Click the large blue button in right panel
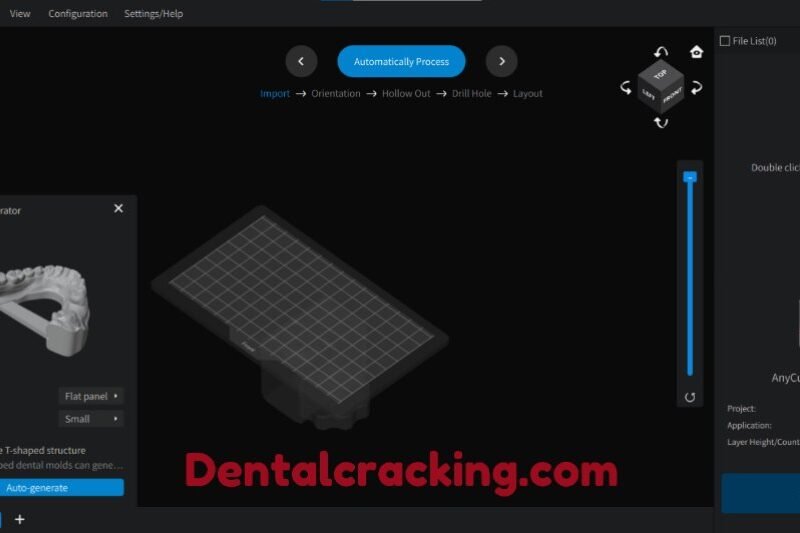 (761, 493)
